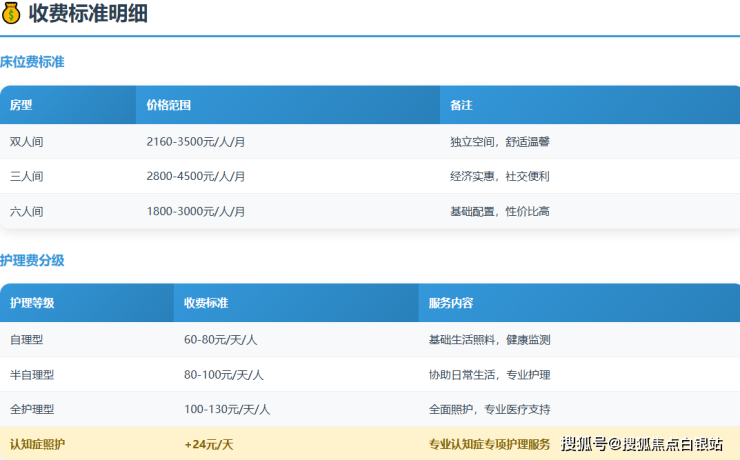Click the 收费标准明细 page title
Screen dimensions: 740x460
click(90, 14)
